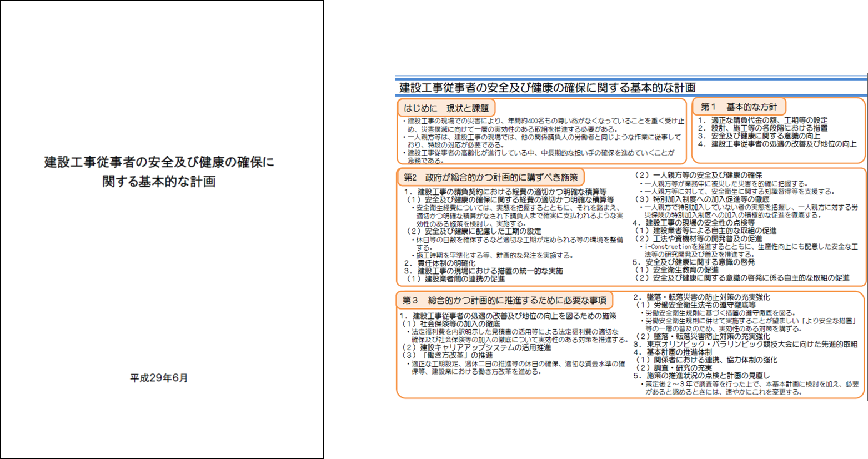Select the はじめに 現状と課題 heading box
The width and height of the screenshot is (868, 459).
(446, 108)
